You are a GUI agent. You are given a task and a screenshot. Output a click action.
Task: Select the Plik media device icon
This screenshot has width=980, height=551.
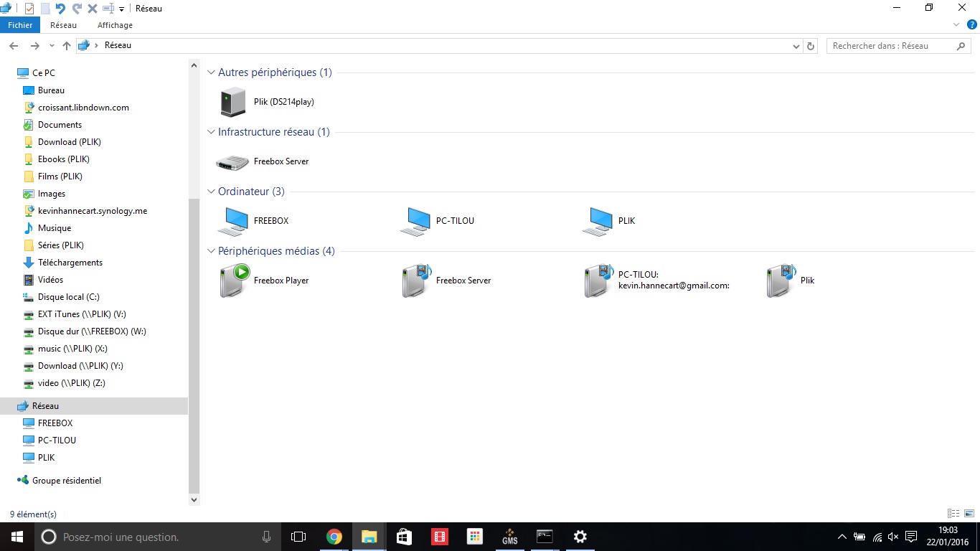click(x=780, y=281)
